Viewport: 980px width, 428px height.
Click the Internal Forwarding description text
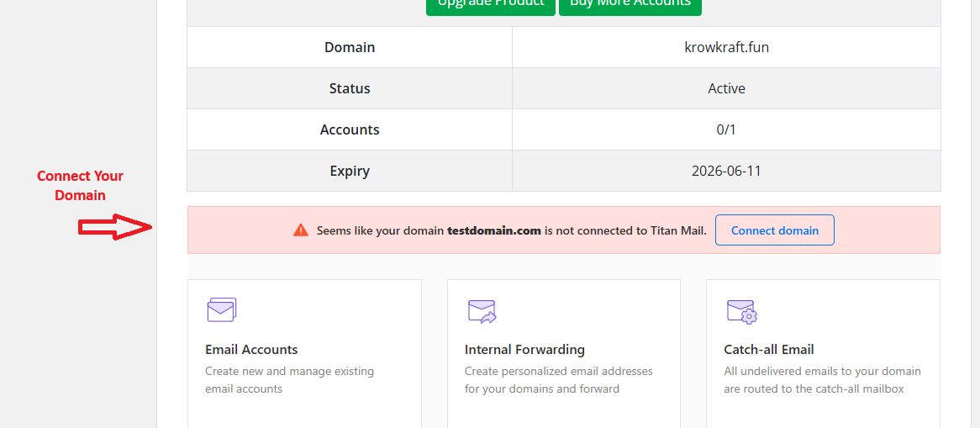click(x=558, y=380)
